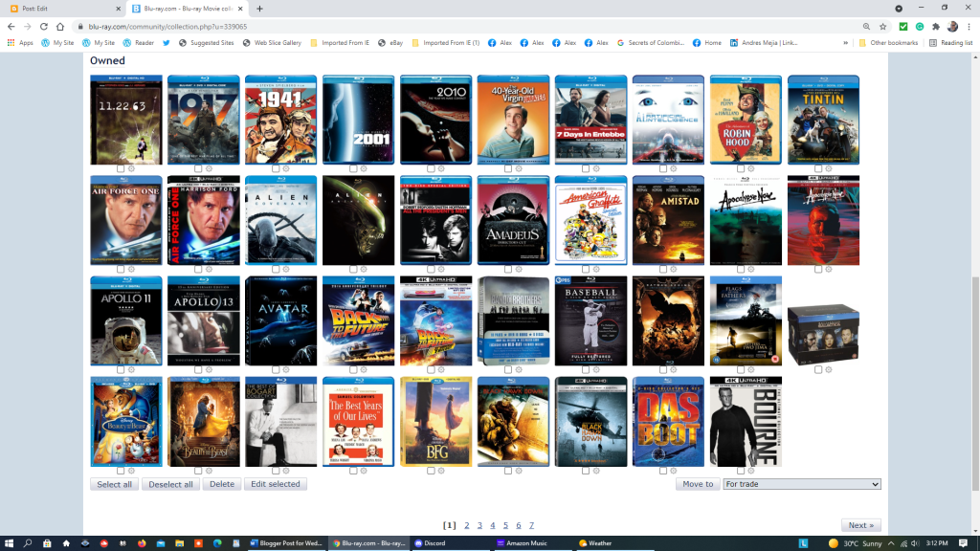Open settings gear under the 1917 cover
This screenshot has height=551, width=980.
(x=209, y=168)
